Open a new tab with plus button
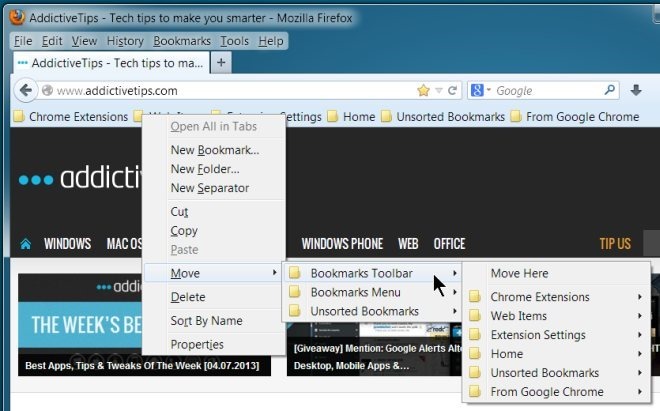Image resolution: width=660 pixels, height=411 pixels. 221,63
